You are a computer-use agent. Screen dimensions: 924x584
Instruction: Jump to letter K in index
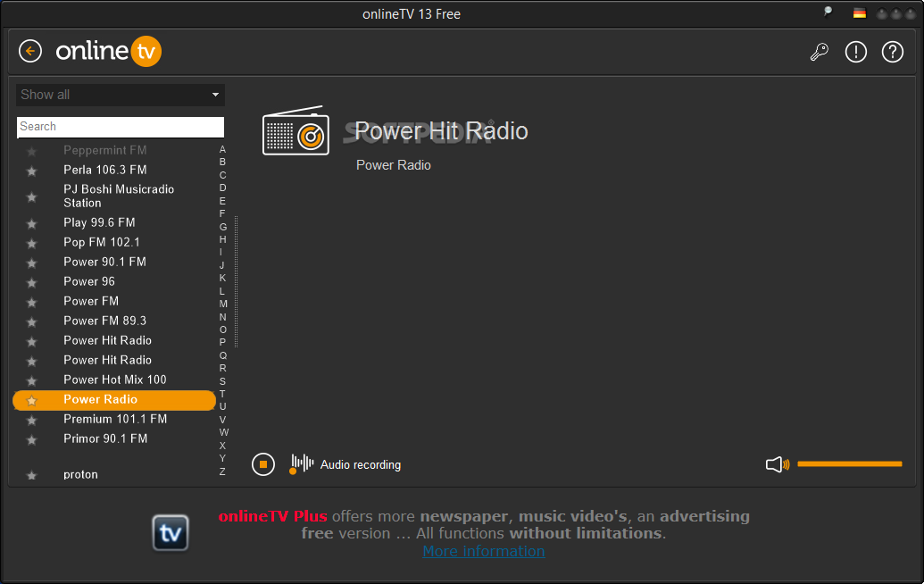click(222, 278)
